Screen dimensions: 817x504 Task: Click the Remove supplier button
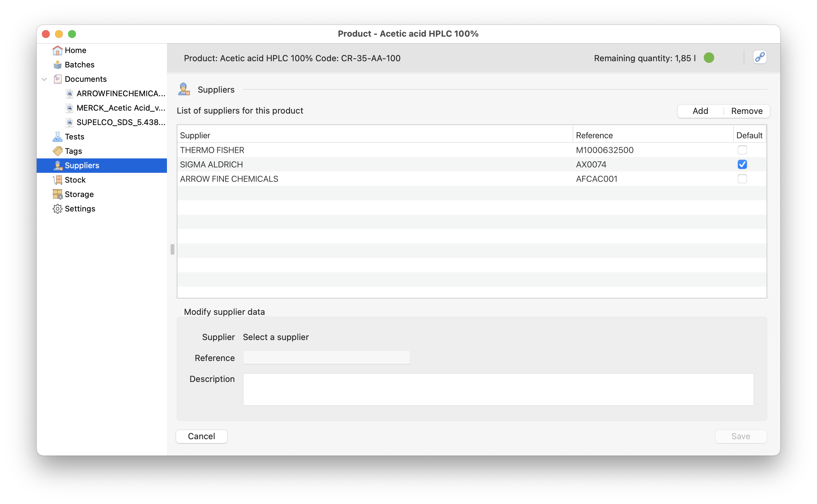pos(746,111)
